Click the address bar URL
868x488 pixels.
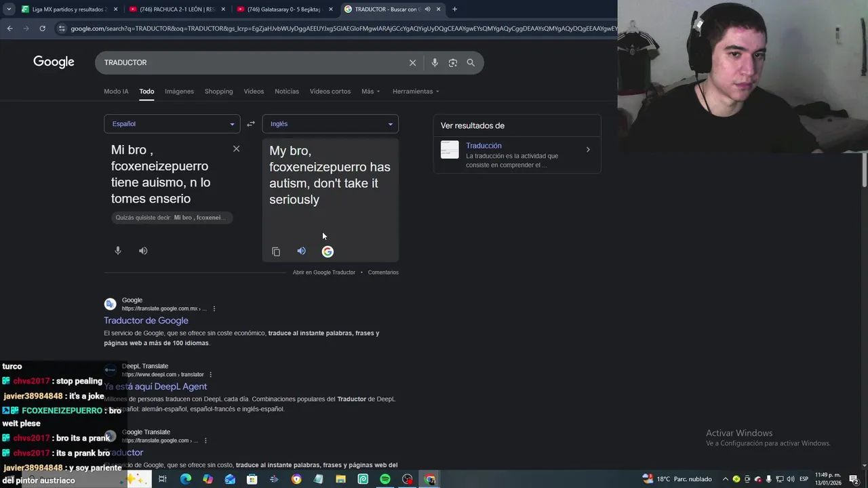[x=342, y=28]
